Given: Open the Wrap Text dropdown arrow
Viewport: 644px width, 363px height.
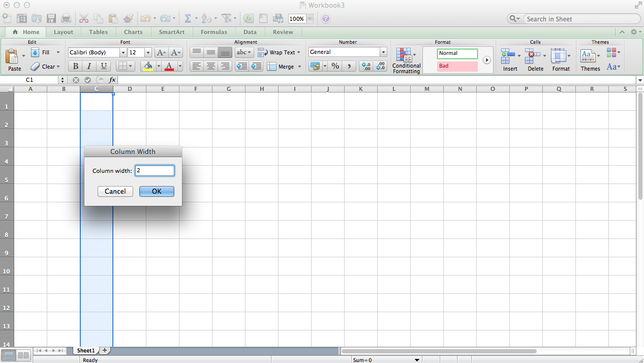Looking at the screenshot, I should click(x=298, y=52).
